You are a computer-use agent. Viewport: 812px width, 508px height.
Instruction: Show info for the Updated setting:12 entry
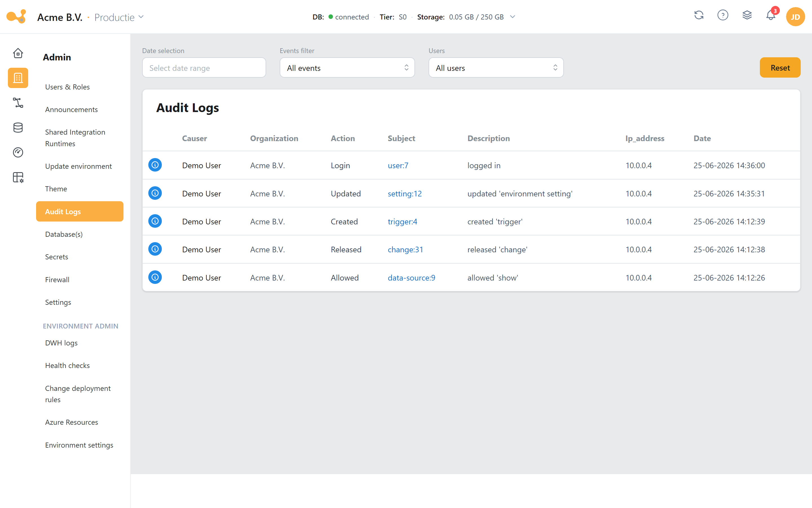coord(155,193)
